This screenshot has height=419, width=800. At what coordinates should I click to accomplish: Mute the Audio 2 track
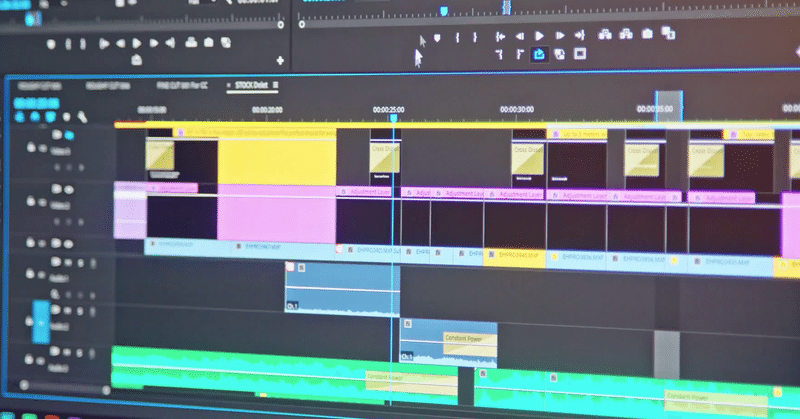click(x=68, y=310)
